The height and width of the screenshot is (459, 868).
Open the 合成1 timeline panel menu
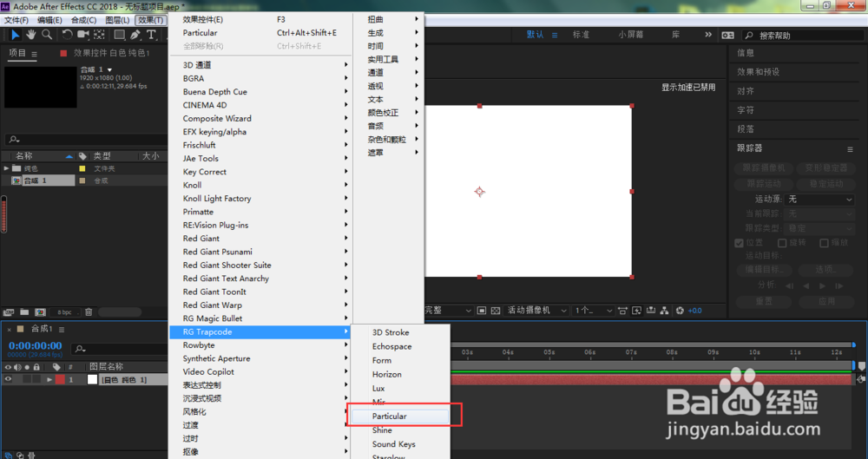coord(62,330)
